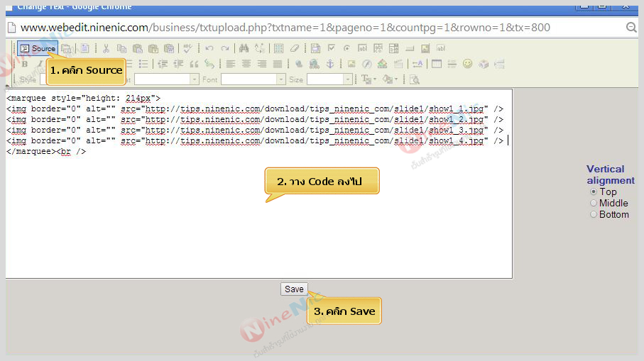The width and height of the screenshot is (644, 361).
Task: Select Bottom vertical alignment
Action: (x=594, y=214)
